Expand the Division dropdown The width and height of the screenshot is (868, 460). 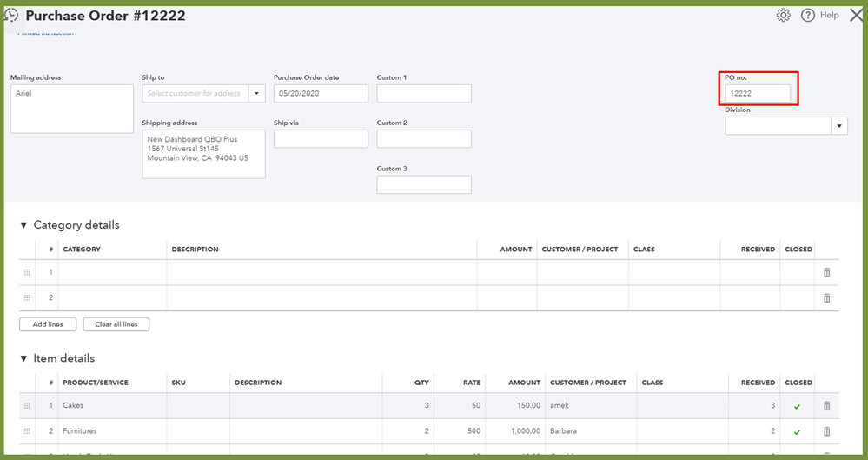839,126
